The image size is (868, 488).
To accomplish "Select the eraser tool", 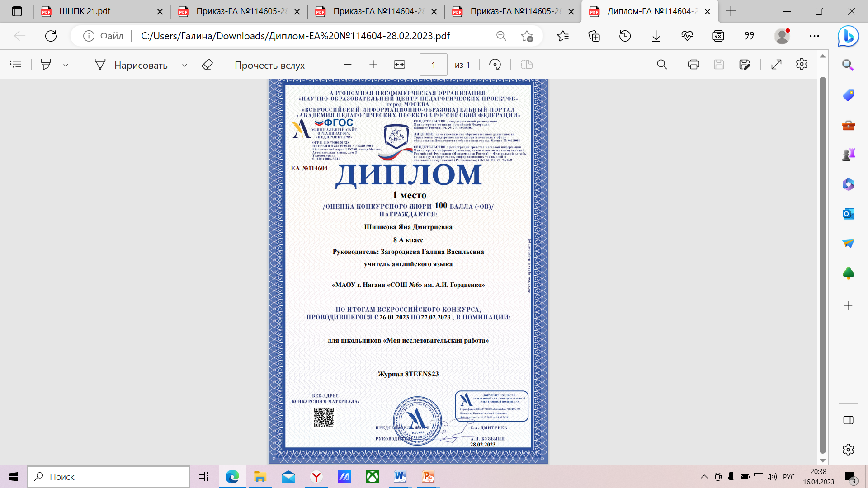I will [x=207, y=65].
